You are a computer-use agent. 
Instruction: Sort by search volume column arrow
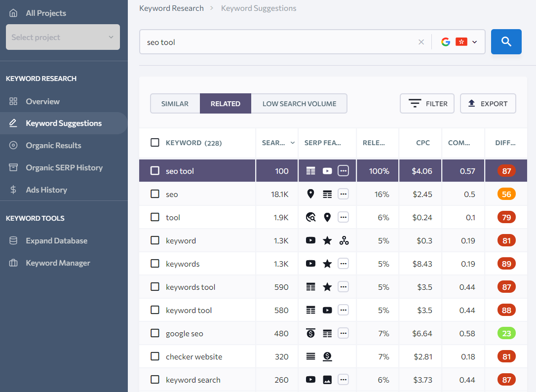(293, 143)
